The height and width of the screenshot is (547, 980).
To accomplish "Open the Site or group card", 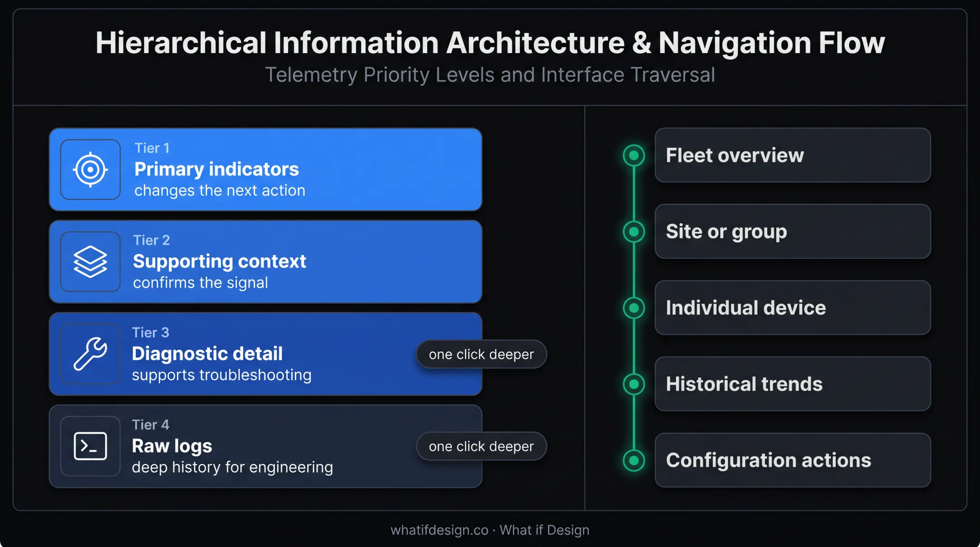I will pos(793,231).
